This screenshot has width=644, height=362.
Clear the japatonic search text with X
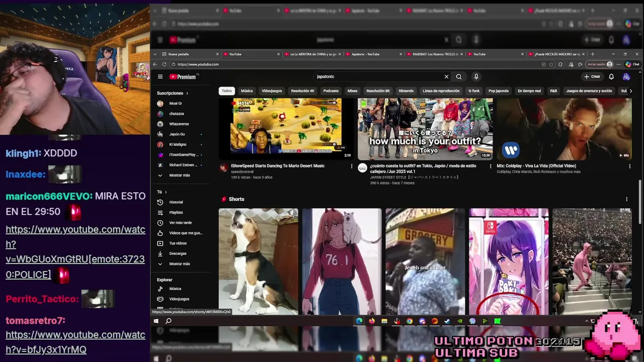[x=446, y=77]
